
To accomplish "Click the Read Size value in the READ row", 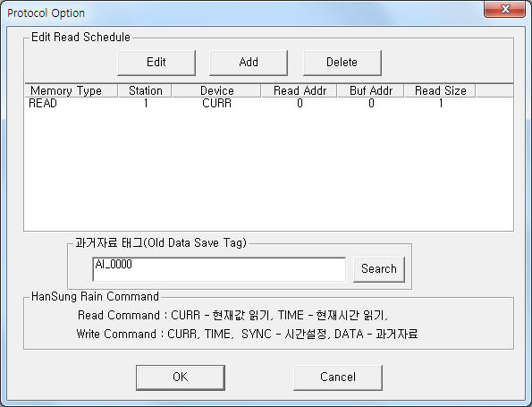I will pos(441,103).
